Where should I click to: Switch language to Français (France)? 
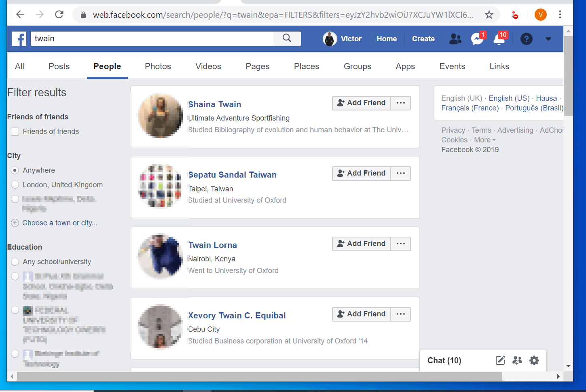click(x=470, y=108)
